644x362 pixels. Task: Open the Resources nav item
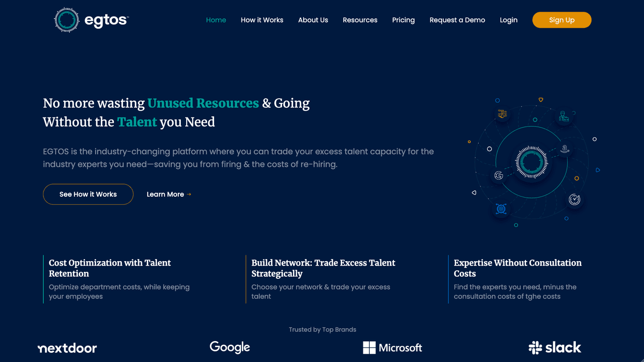tap(360, 20)
